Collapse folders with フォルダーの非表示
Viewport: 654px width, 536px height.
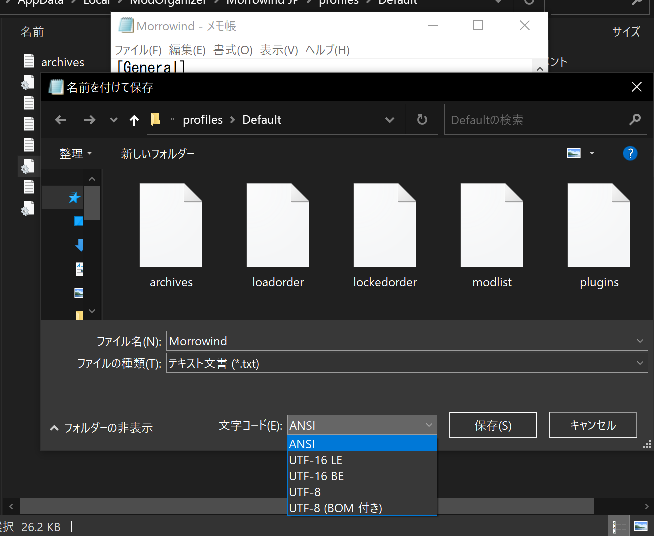pyautogui.click(x=101, y=428)
